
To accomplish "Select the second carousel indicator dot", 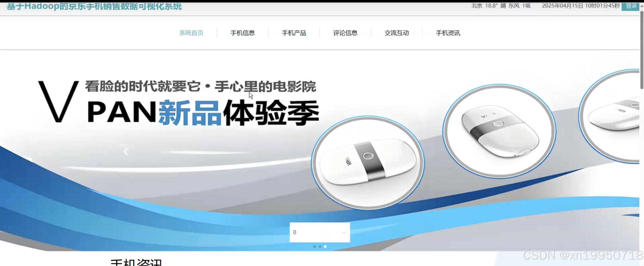I will [x=320, y=247].
